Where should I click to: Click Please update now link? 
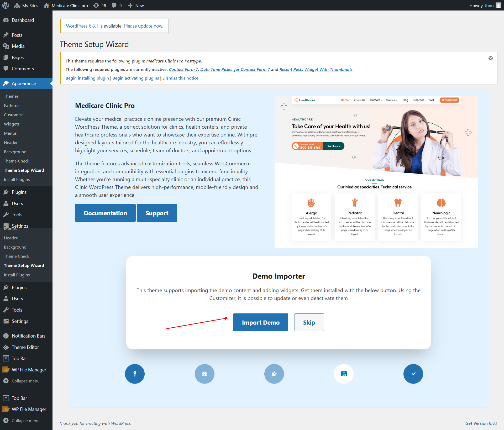click(143, 26)
